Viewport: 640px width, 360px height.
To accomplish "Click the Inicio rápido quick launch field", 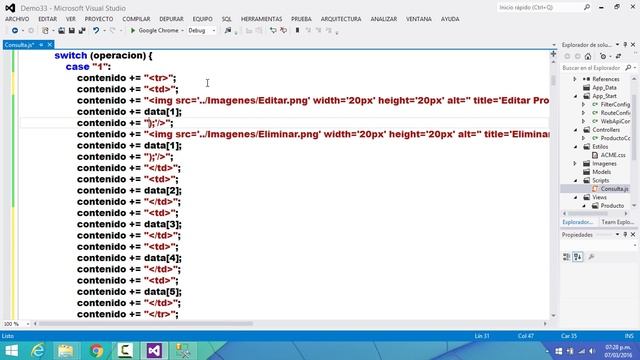I will pyautogui.click(x=540, y=7).
